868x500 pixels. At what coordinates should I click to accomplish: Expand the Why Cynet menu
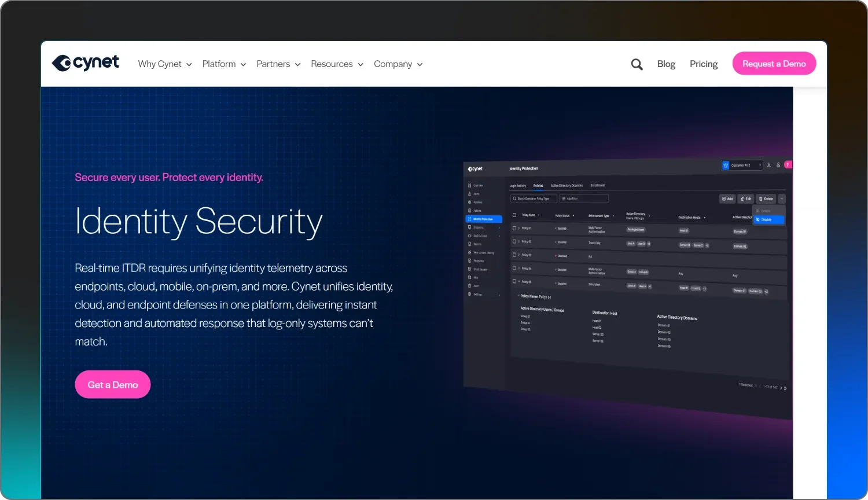[165, 64]
